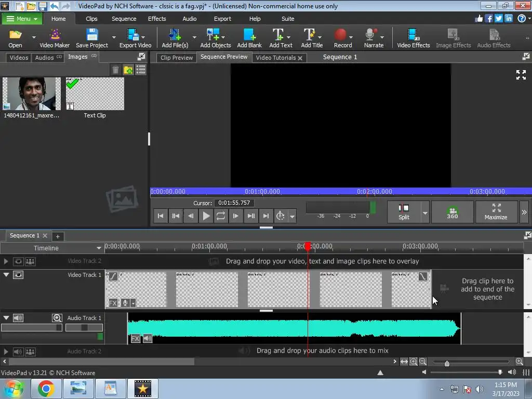
Task: Switch to Videos bin tab
Action: (19, 58)
